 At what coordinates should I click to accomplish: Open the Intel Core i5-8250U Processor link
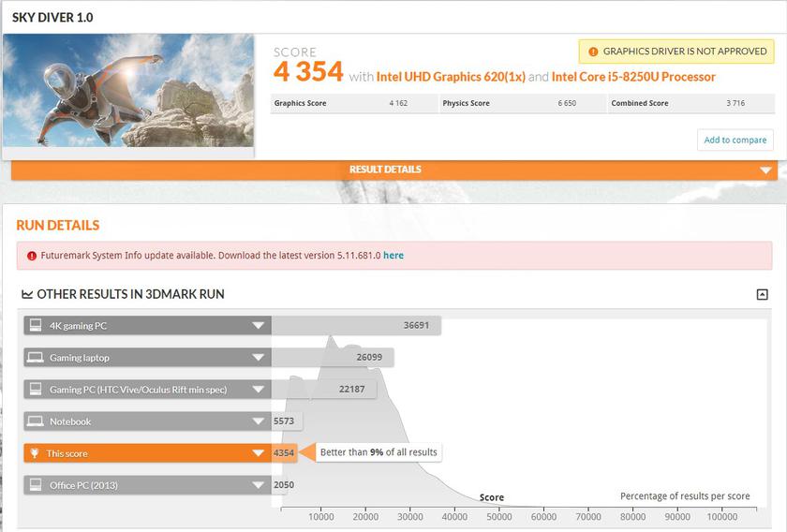[x=633, y=77]
